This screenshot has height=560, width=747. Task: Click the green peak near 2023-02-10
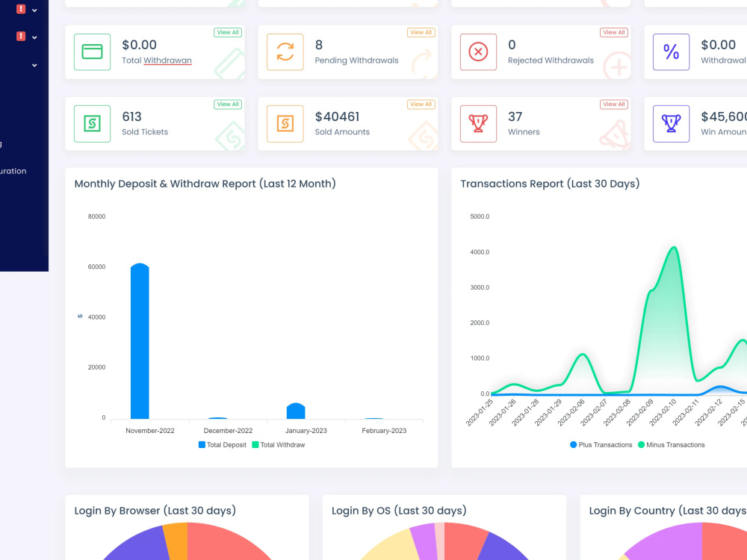[x=674, y=248]
